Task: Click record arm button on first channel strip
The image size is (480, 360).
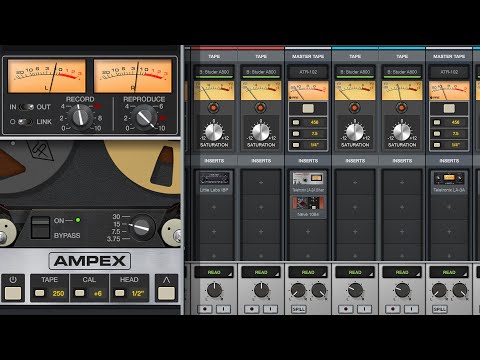Action: (205, 309)
